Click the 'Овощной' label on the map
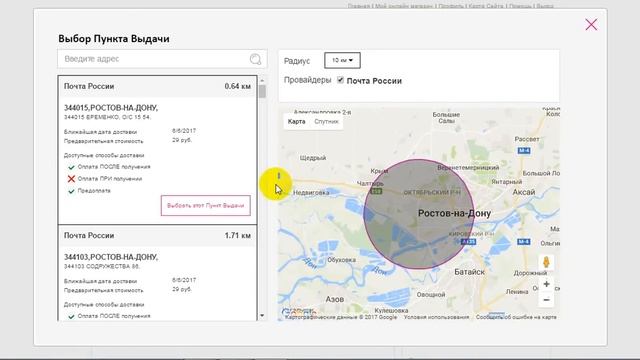Viewport: 640px width, 360px height. pos(431,295)
